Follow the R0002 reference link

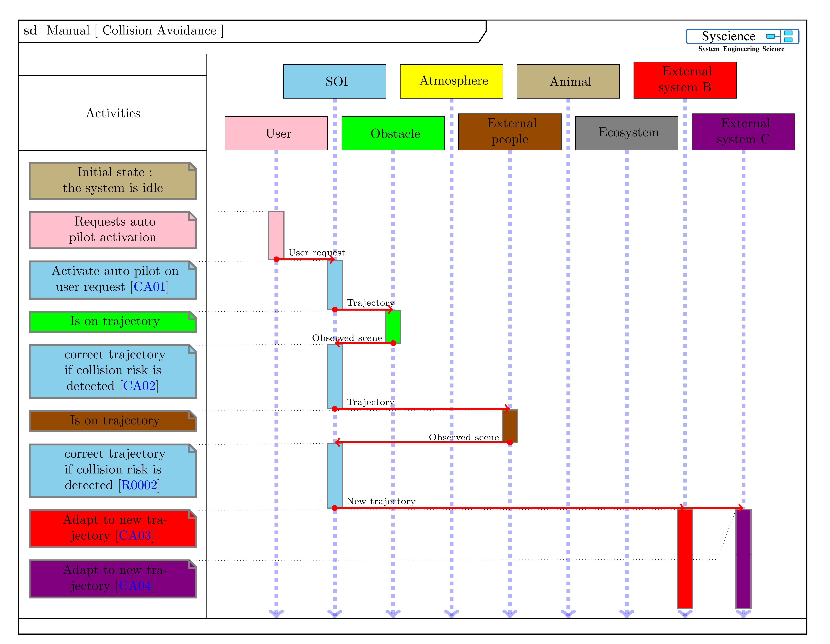(139, 485)
